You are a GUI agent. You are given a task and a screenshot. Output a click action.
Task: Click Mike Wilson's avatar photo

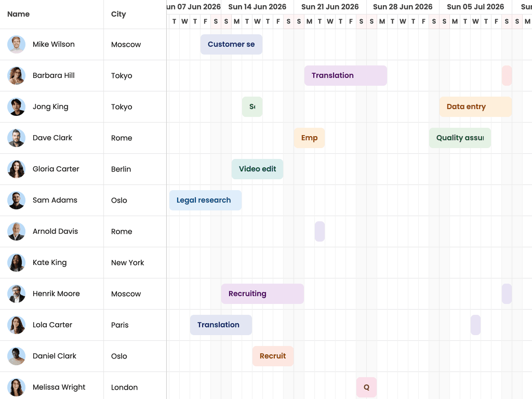point(16,45)
